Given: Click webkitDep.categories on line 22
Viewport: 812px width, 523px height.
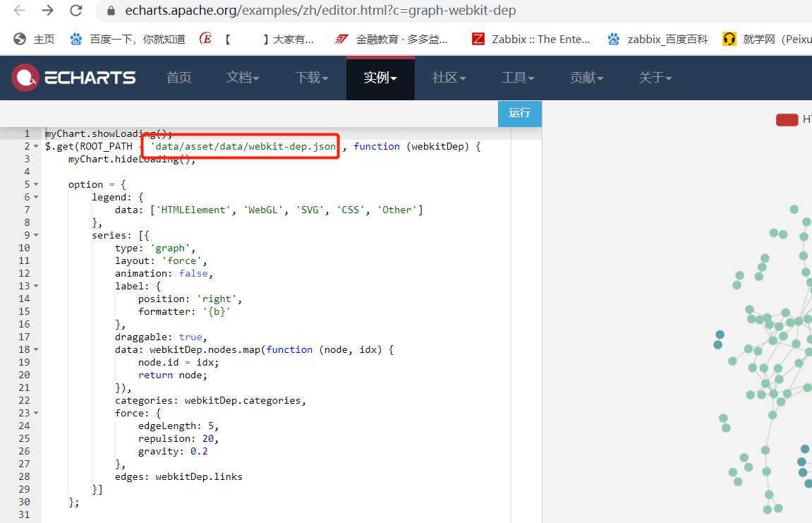Looking at the screenshot, I should click(243, 401).
